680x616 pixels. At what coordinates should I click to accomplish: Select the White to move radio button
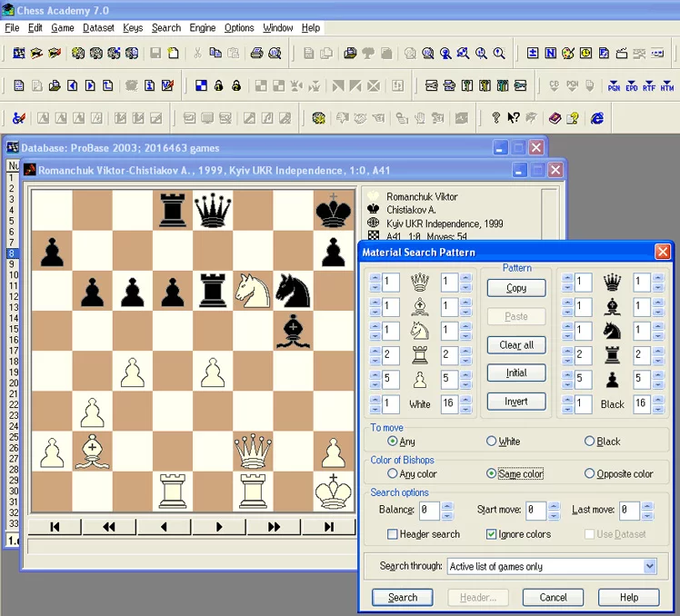(x=491, y=442)
